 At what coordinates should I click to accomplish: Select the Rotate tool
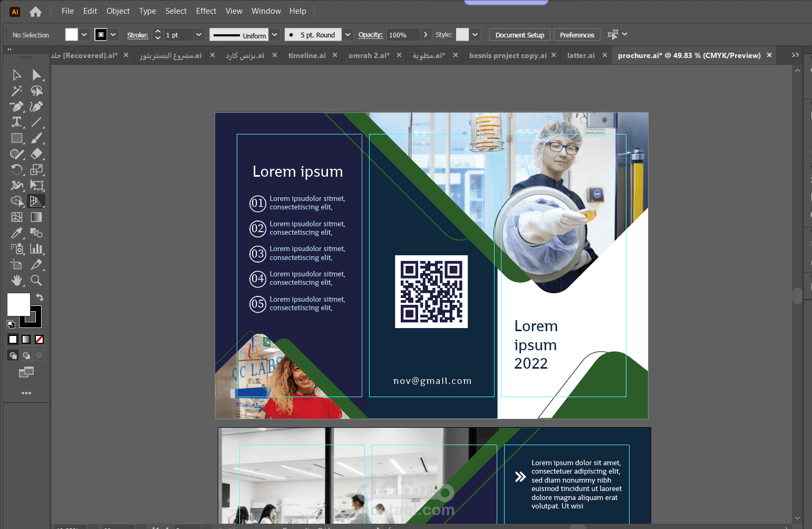(x=17, y=170)
